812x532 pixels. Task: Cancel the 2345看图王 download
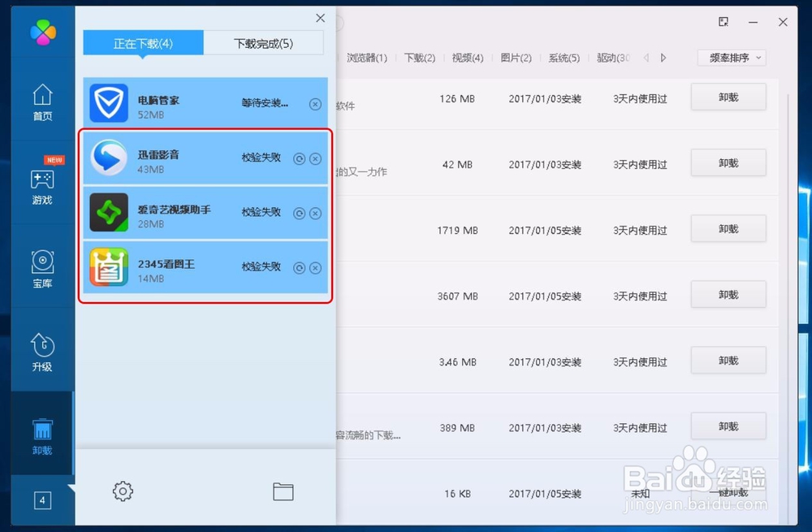pos(315,267)
